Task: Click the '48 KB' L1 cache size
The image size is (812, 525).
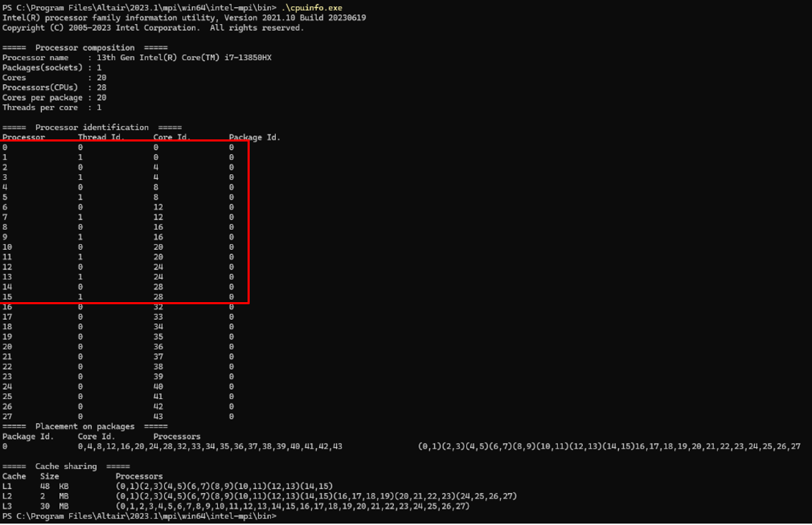Action: tap(54, 486)
